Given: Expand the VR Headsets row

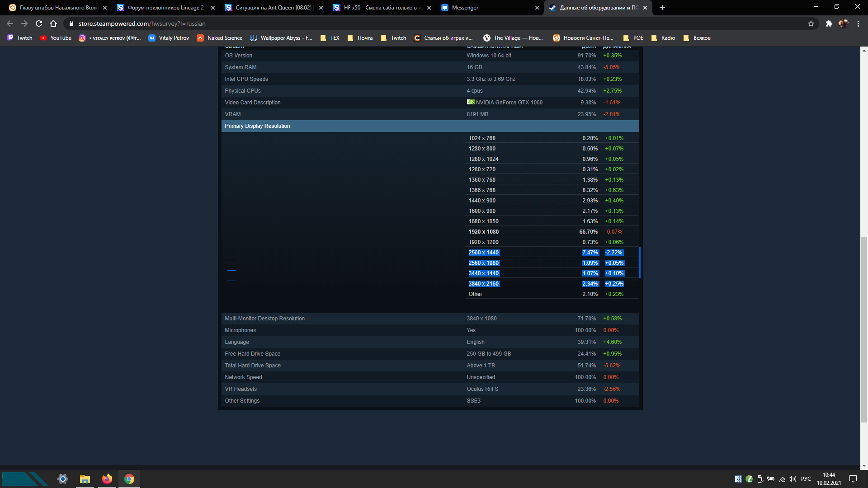Looking at the screenshot, I should [x=241, y=389].
